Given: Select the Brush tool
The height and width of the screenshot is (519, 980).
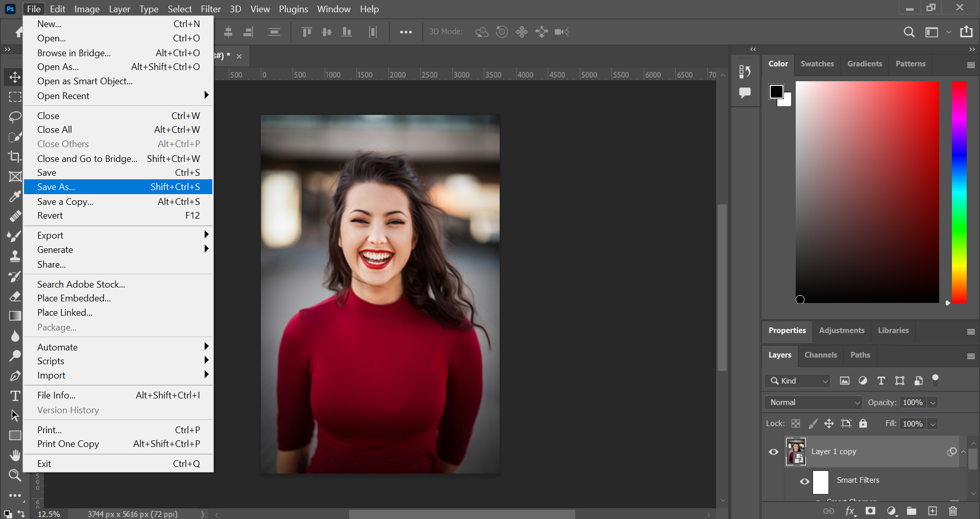Looking at the screenshot, I should [x=15, y=237].
